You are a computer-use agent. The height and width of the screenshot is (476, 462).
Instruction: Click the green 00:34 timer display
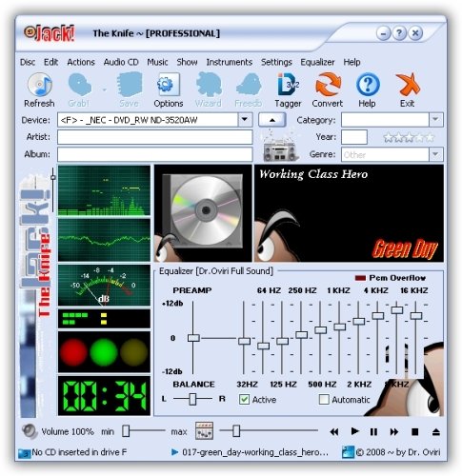click(104, 396)
